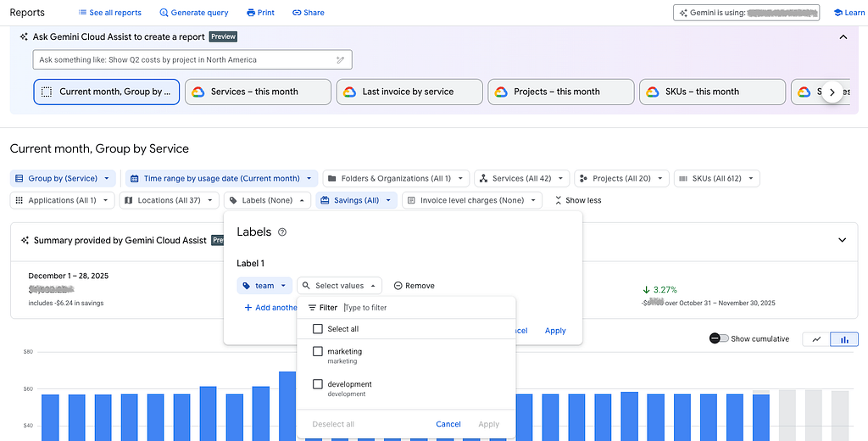Click Generate query button
The width and height of the screenshot is (868, 441).
(194, 12)
